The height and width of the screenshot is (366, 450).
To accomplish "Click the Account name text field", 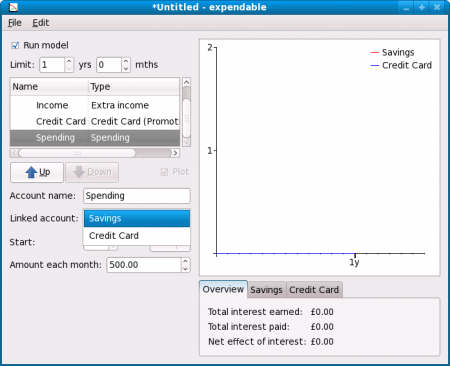I will click(x=137, y=196).
